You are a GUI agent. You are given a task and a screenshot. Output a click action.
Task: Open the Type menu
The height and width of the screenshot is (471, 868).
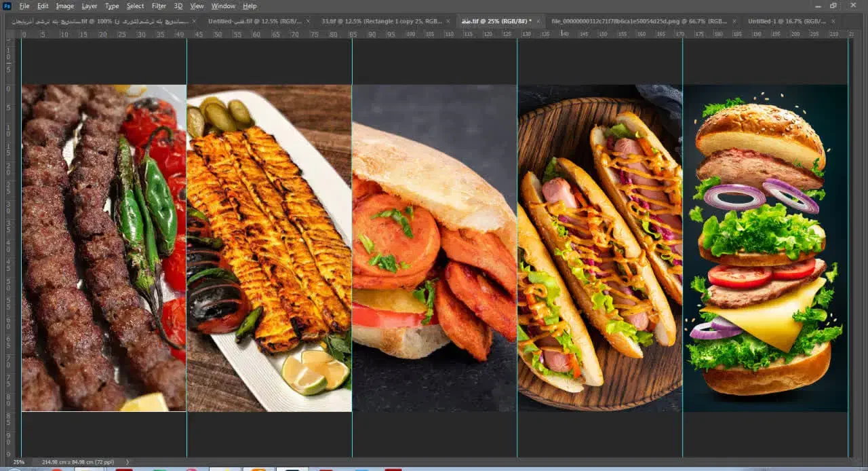112,6
